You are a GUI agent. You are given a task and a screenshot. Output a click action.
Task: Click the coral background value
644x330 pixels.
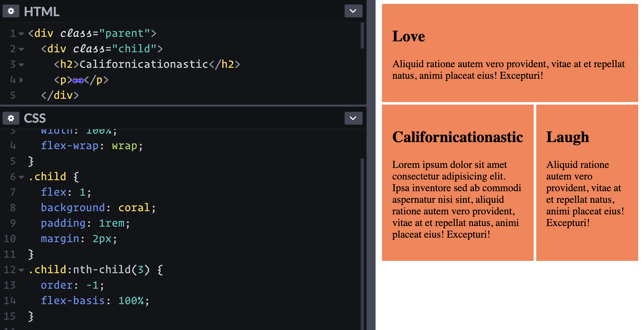134,208
